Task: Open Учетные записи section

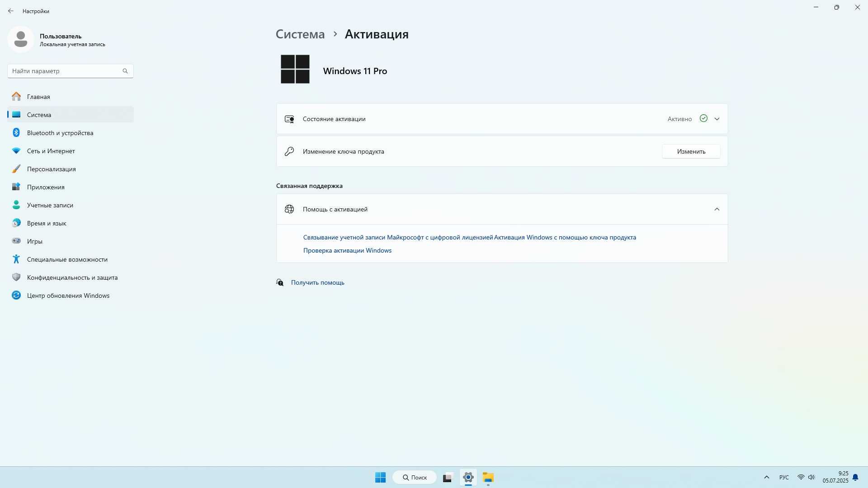Action: tap(70, 205)
